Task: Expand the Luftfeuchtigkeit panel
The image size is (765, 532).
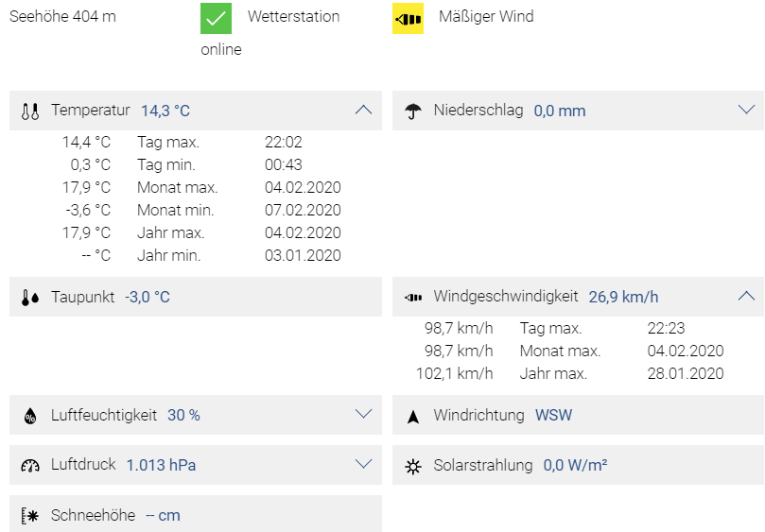Action: tap(363, 415)
